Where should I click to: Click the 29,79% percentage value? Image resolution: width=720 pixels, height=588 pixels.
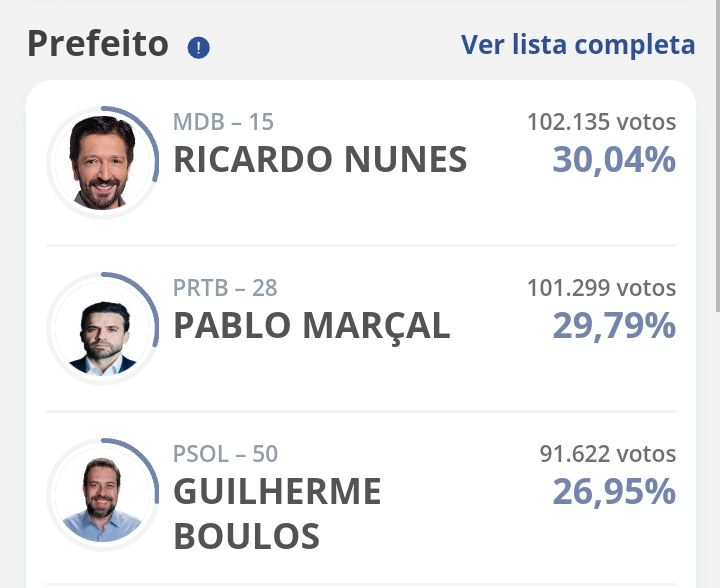614,326
